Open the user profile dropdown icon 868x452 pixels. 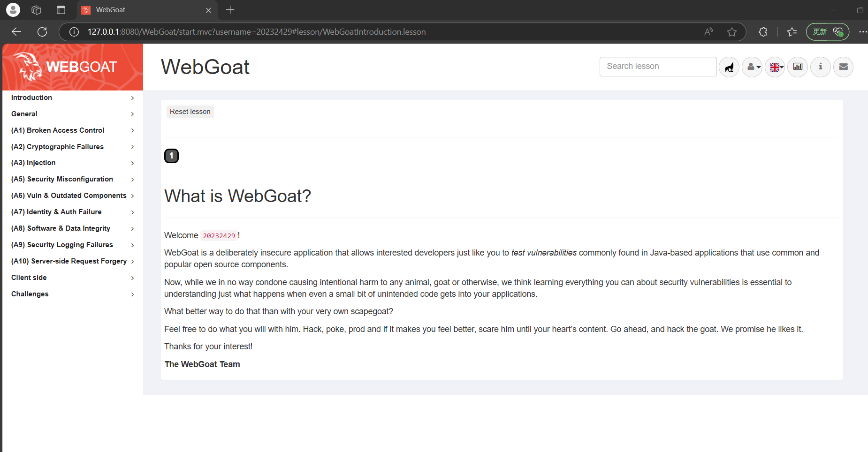[752, 67]
